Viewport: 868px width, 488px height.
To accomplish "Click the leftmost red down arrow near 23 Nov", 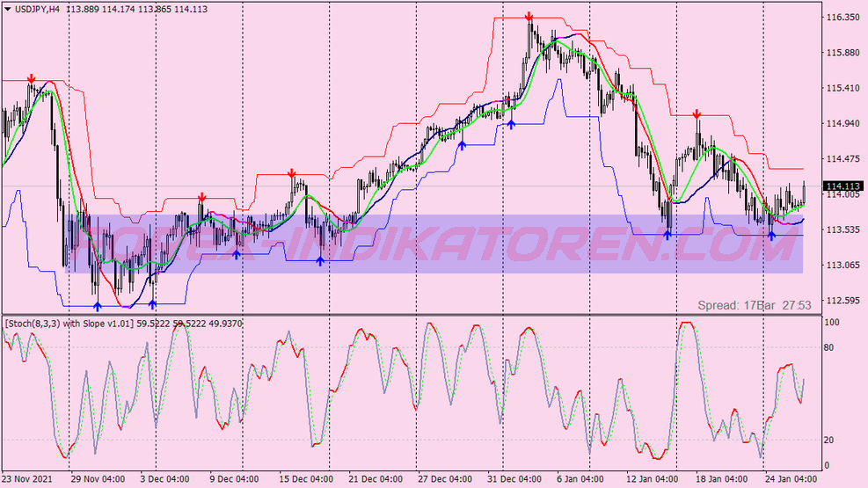I will [32, 79].
